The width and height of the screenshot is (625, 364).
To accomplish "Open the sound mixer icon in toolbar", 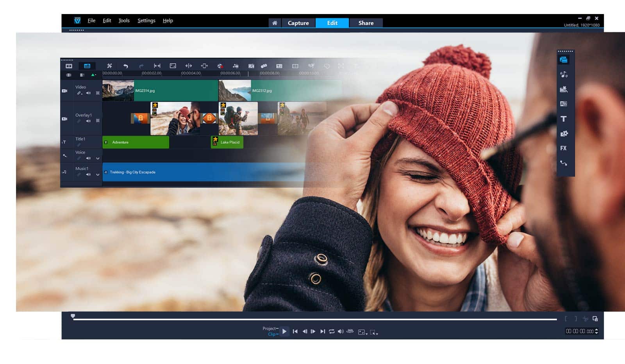I will [236, 66].
